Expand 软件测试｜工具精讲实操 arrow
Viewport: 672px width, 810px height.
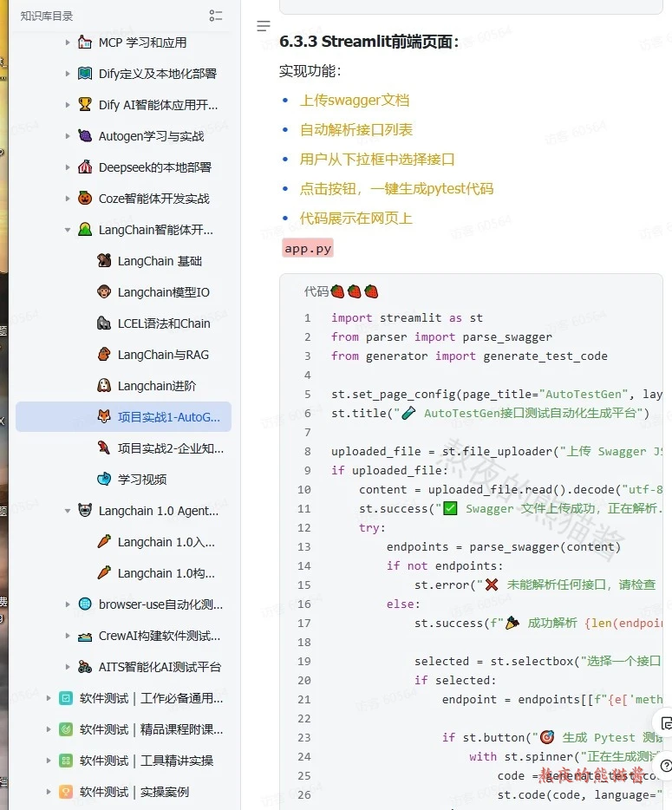[48, 761]
